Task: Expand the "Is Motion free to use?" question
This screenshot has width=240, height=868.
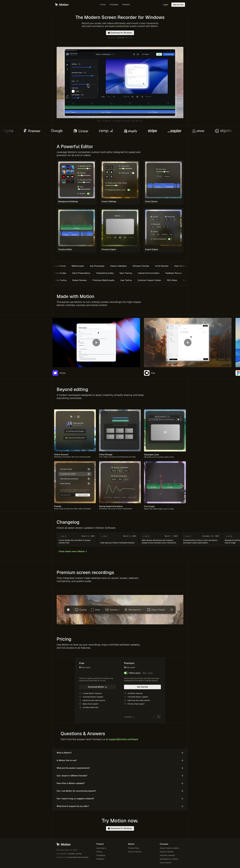Action: pos(120,760)
